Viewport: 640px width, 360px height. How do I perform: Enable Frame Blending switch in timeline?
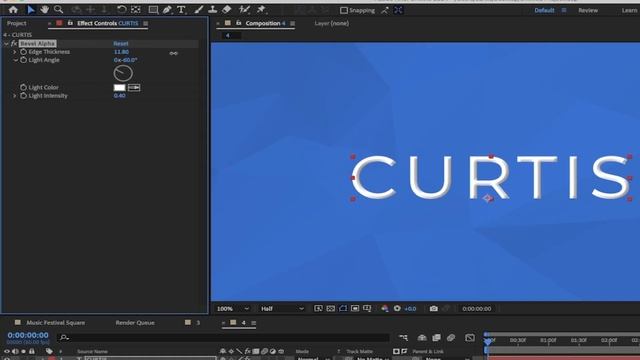[436, 338]
